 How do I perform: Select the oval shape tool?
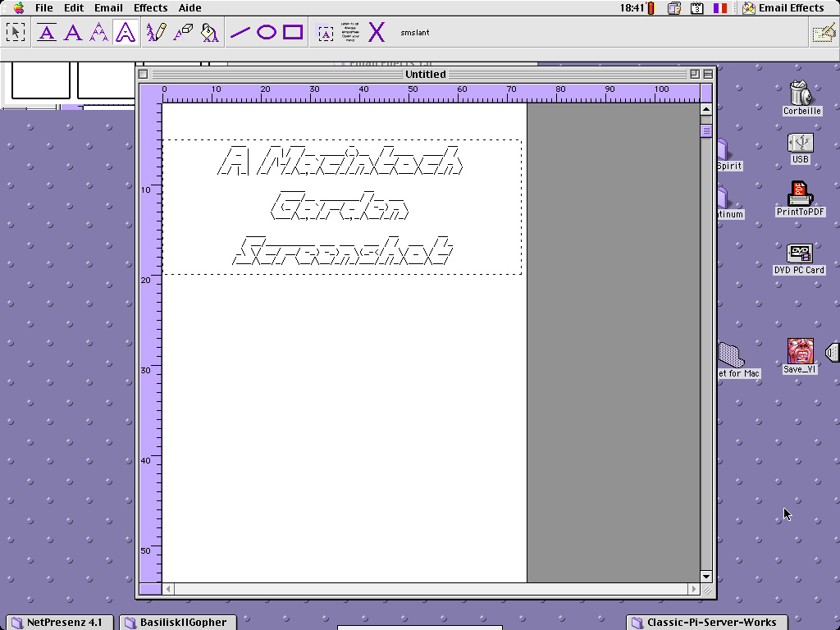267,33
